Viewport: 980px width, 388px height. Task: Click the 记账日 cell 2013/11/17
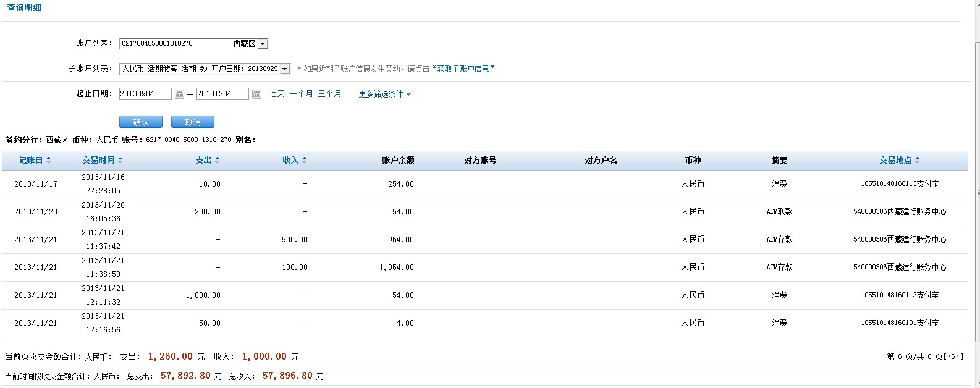[36, 184]
